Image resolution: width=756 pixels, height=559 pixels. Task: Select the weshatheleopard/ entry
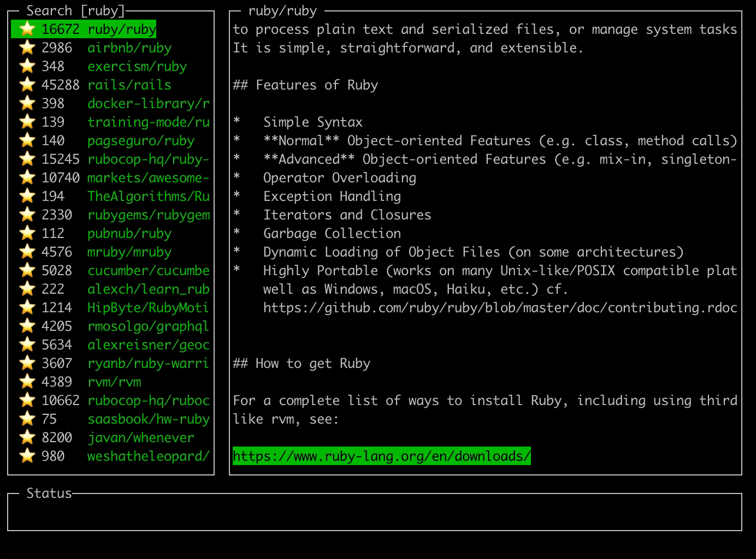(x=149, y=456)
